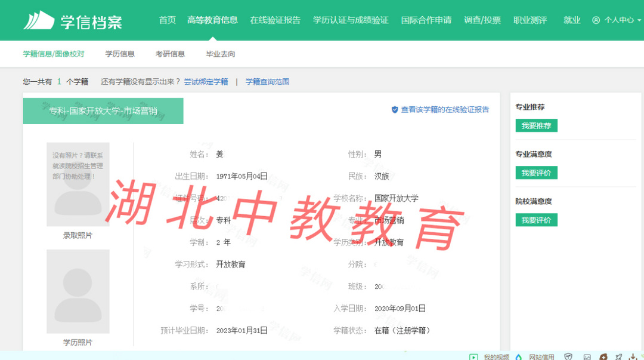The height and width of the screenshot is (360, 644).
Task: Open 国际合作申请 navigation item
Action: pos(426,20)
